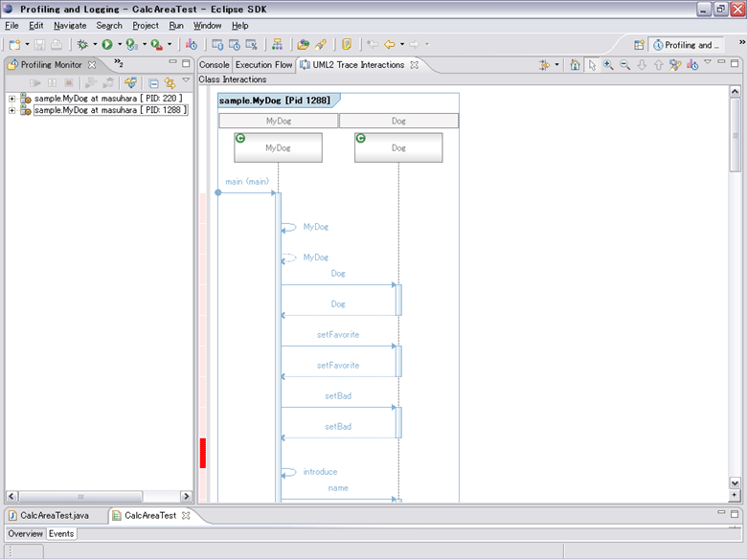Select the sample.MyDog [Pid 1288] frame header
The height and width of the screenshot is (560, 747).
[x=279, y=101]
